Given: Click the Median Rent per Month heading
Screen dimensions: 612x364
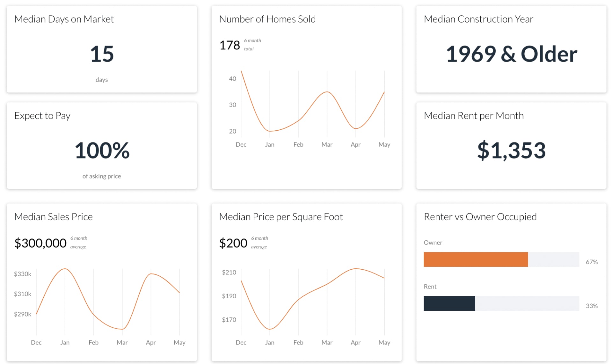Looking at the screenshot, I should coord(473,116).
